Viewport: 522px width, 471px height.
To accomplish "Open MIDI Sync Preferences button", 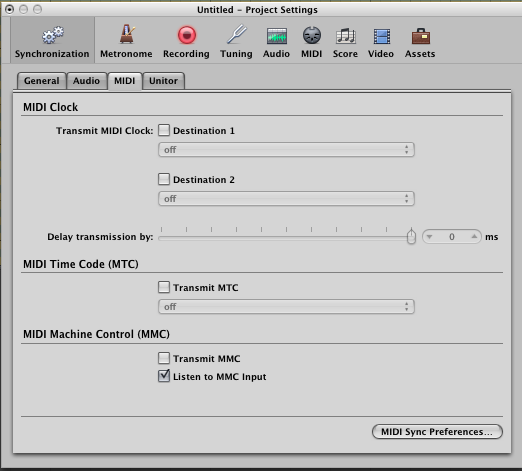I will 437,432.
